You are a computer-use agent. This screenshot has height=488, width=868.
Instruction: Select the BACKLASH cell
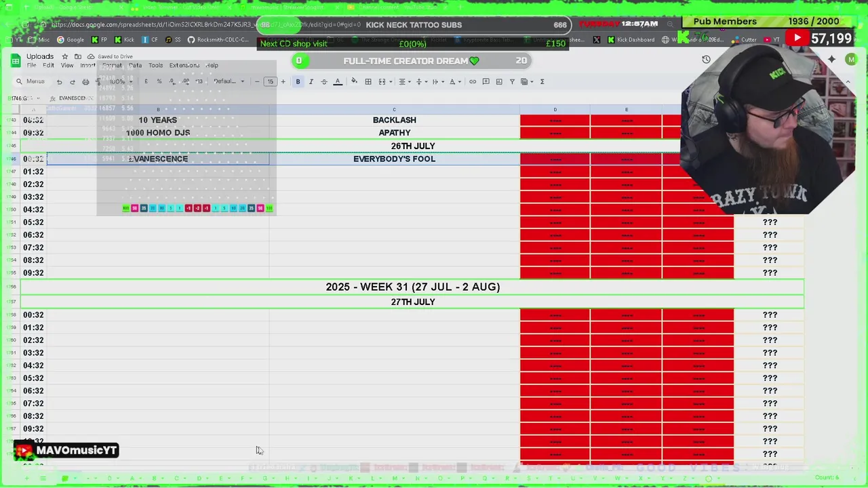[x=394, y=120]
